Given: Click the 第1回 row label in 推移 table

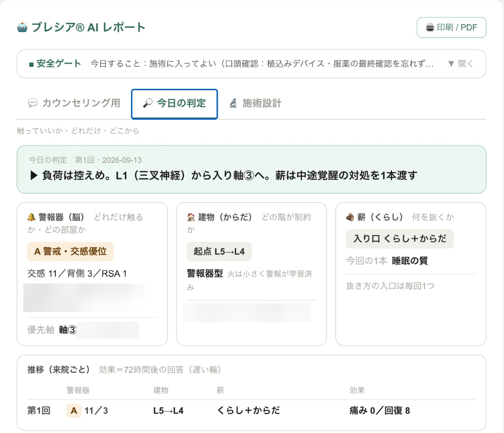Looking at the screenshot, I should pos(39,411).
